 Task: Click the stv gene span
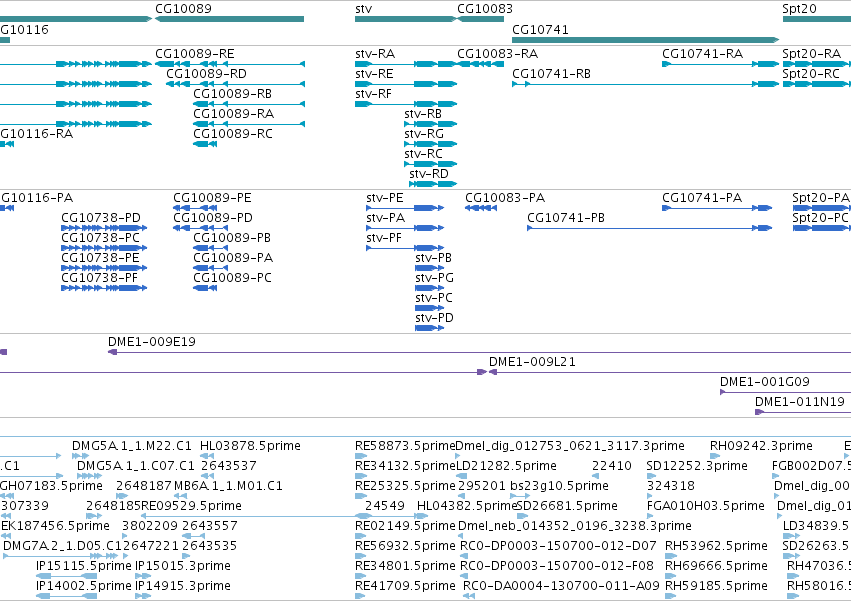pyautogui.click(x=405, y=19)
